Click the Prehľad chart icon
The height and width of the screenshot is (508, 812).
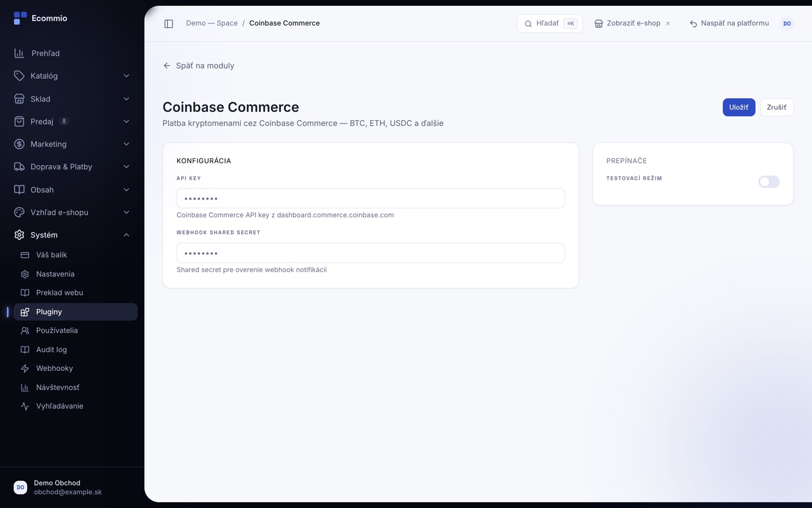click(19, 53)
